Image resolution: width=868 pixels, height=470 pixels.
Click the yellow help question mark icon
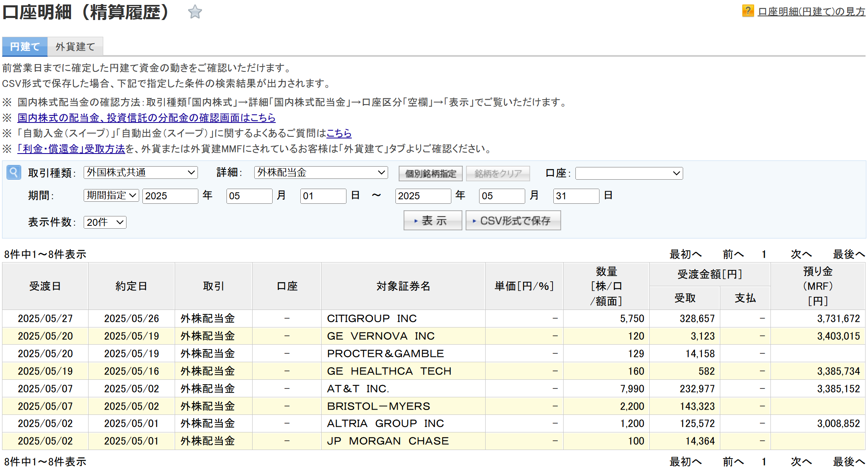tap(748, 11)
